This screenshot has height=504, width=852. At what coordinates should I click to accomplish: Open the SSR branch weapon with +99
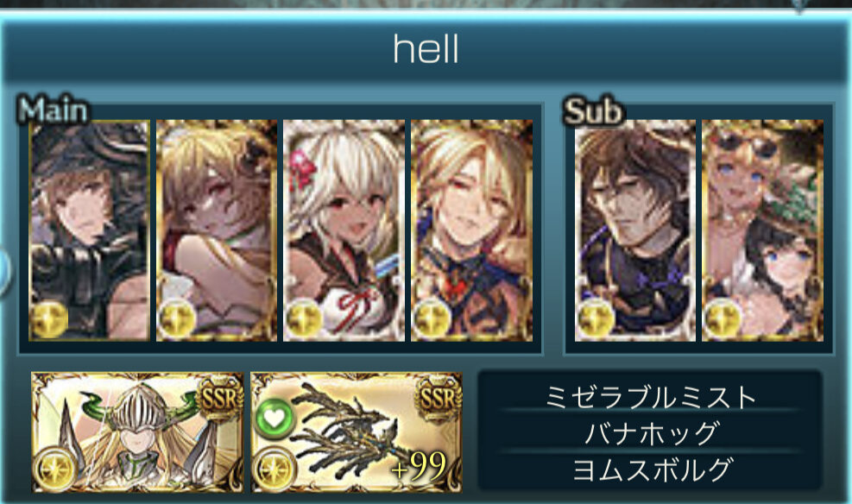click(357, 432)
